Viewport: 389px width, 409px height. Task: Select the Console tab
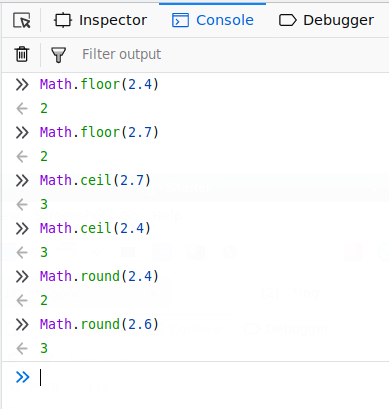[x=213, y=20]
